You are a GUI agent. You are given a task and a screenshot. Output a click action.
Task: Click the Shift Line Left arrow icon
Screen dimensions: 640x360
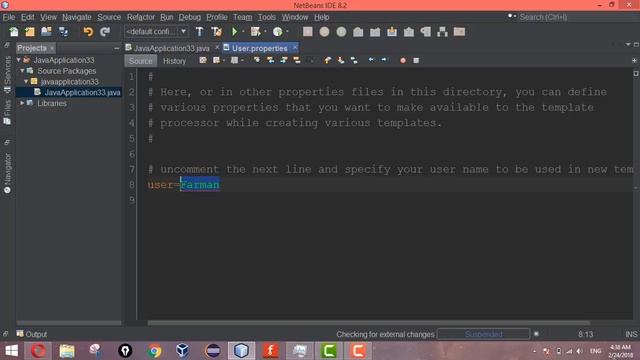371,60
